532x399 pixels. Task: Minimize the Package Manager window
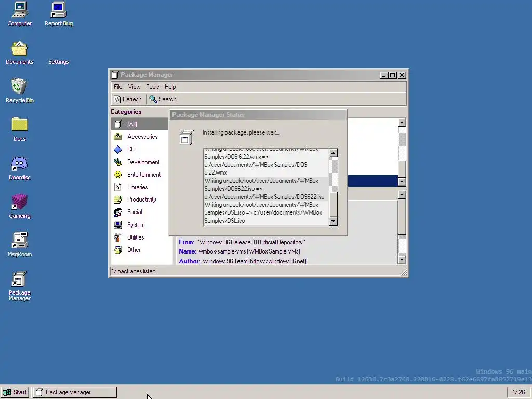(384, 75)
